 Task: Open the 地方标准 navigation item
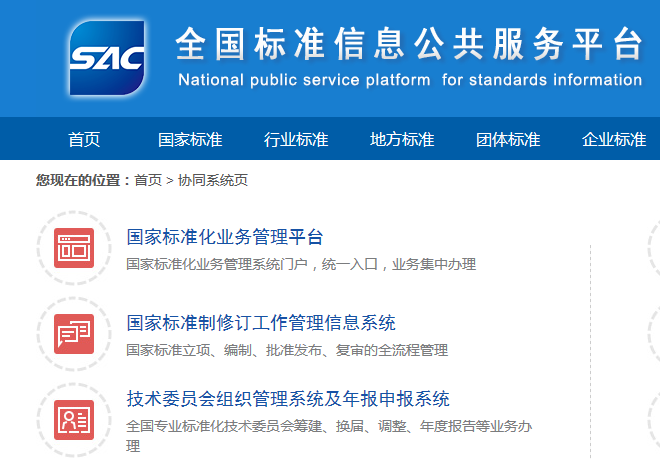coord(402,140)
